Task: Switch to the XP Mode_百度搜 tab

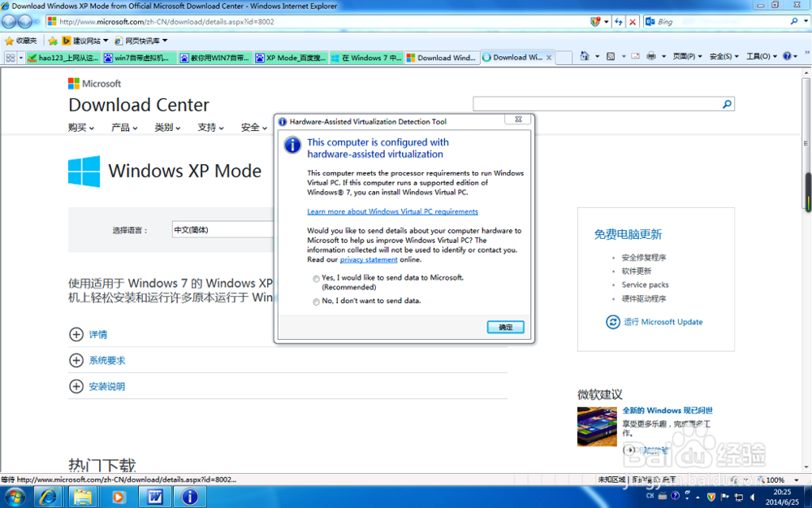Action: click(x=291, y=58)
